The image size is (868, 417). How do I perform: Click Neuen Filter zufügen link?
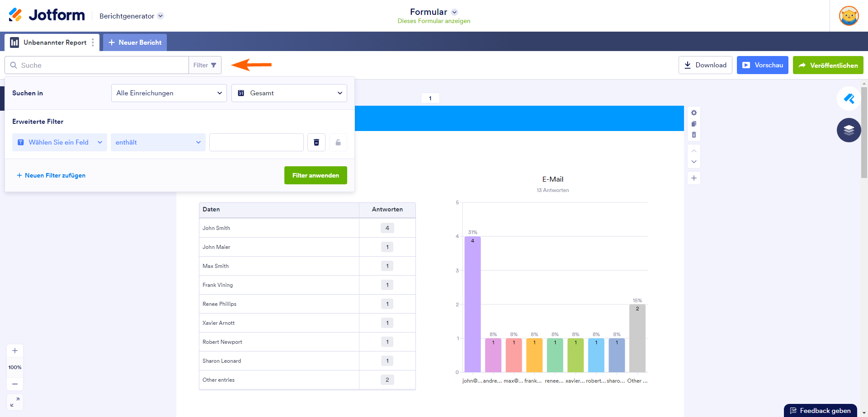pos(51,175)
